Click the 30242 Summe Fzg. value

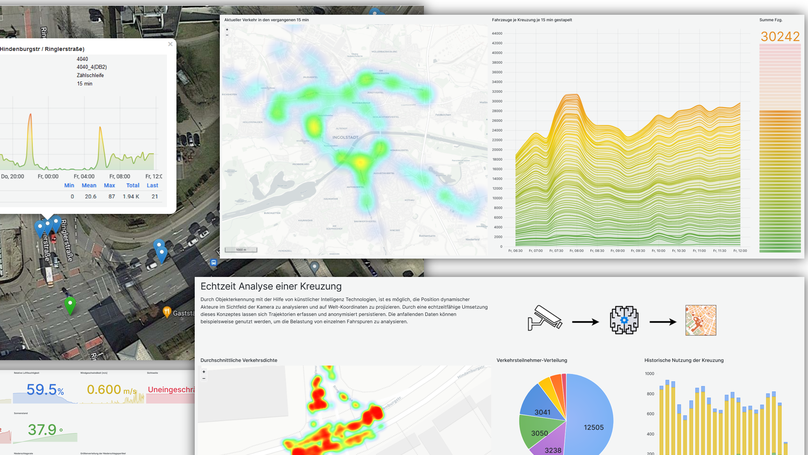[x=779, y=37]
